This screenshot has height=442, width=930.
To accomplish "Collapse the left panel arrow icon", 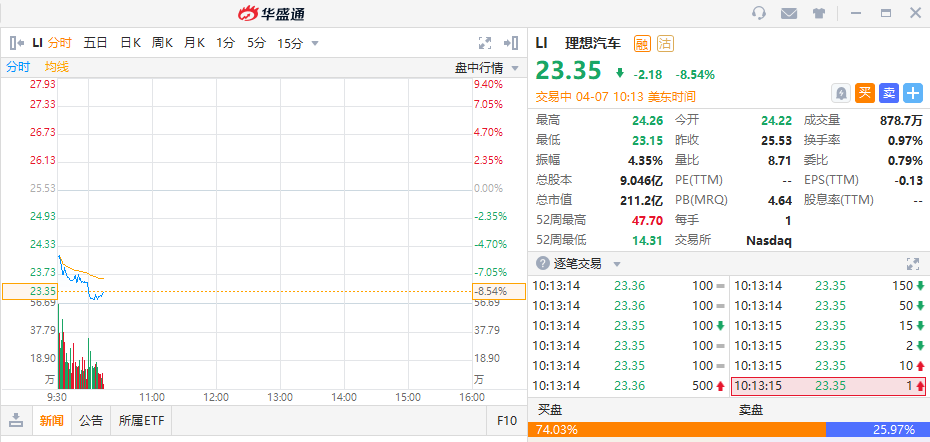I will point(16,43).
